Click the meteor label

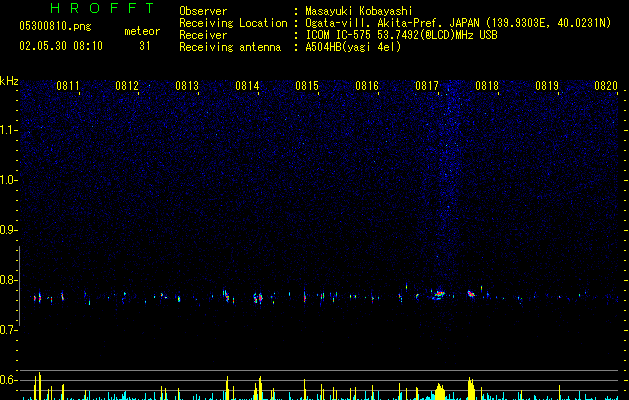[x=142, y=31]
